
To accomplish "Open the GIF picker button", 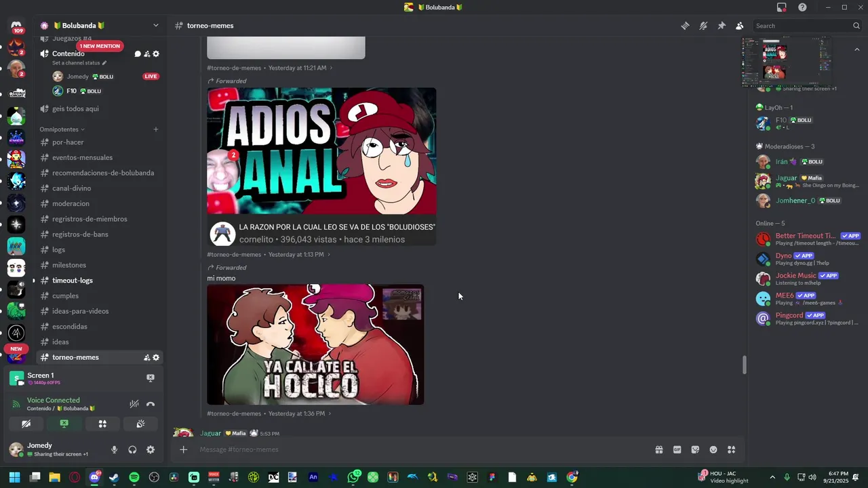I will [x=677, y=449].
